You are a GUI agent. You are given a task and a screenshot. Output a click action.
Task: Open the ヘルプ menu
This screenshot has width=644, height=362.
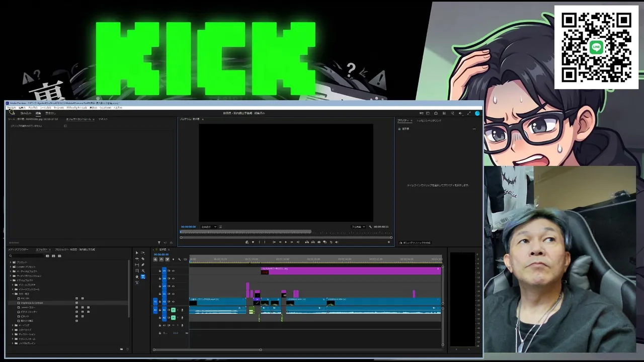[118, 108]
